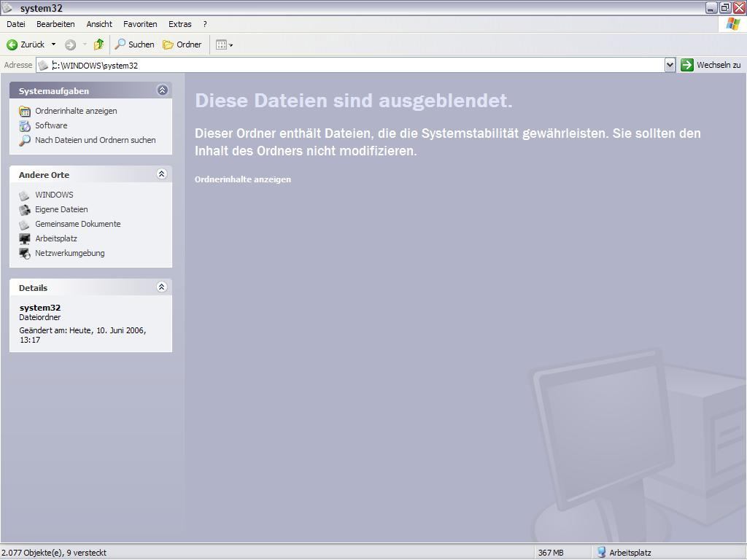
Task: Close the system32 window
Action: point(739,7)
